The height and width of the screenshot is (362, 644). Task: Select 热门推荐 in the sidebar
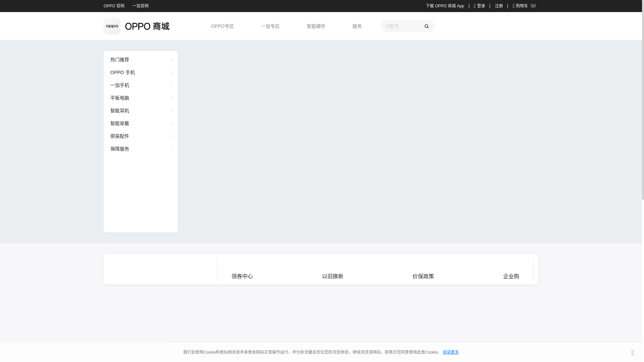pyautogui.click(x=120, y=60)
